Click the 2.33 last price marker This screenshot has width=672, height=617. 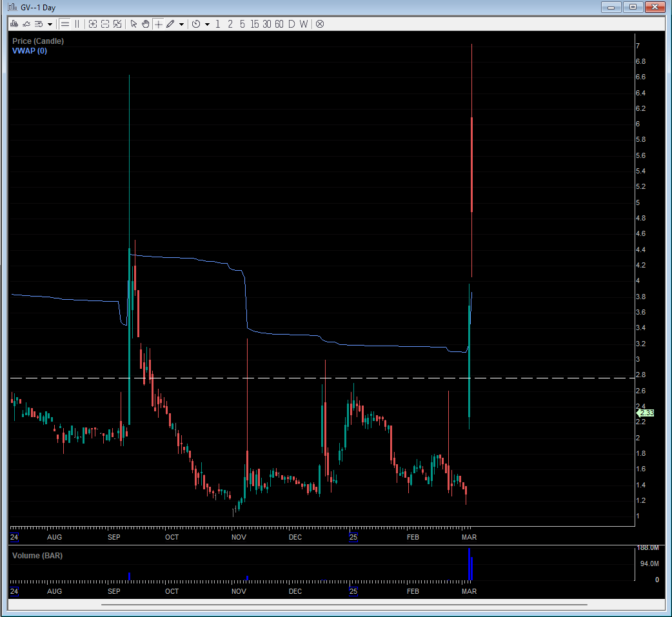[x=646, y=413]
